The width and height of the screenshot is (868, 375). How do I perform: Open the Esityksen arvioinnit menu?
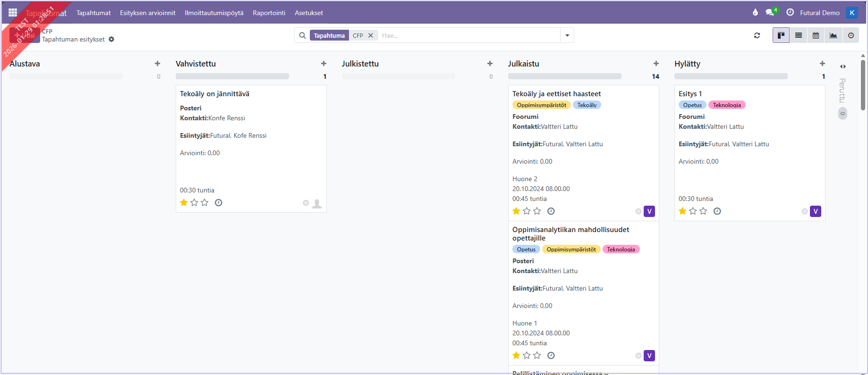pos(147,13)
